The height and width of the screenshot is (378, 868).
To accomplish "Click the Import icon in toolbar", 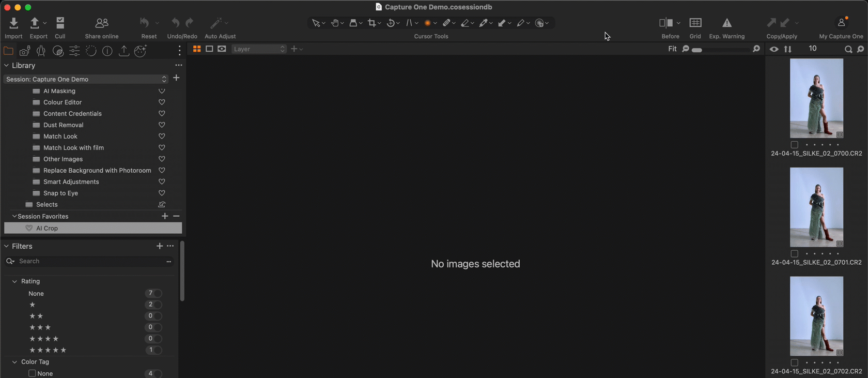I will click(x=13, y=23).
